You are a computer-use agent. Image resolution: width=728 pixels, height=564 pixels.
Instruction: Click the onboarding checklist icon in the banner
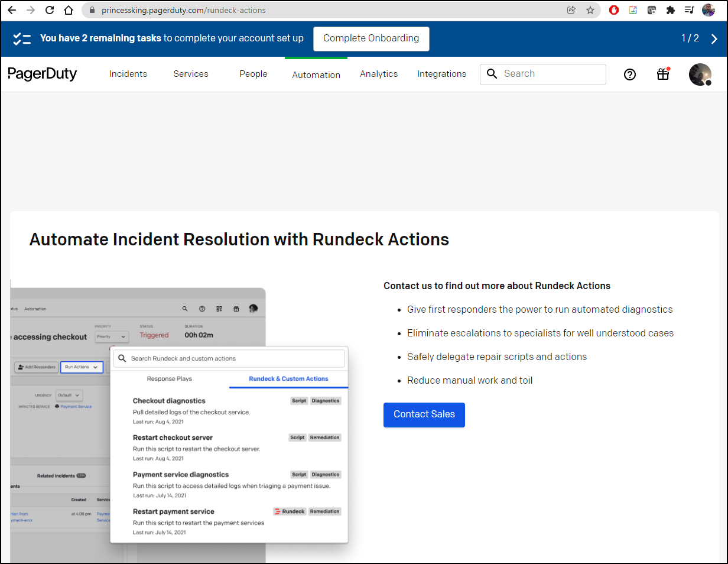(22, 38)
